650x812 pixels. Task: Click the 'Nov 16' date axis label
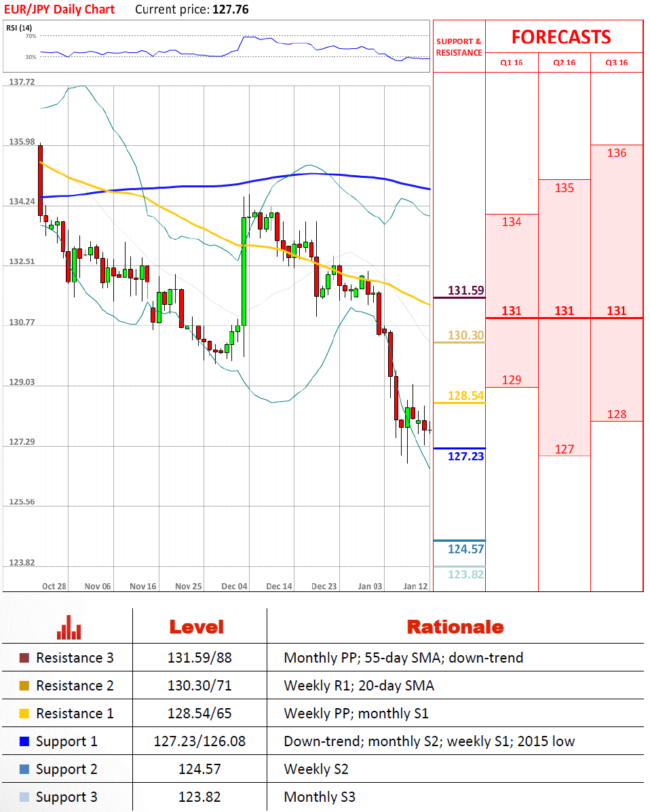pyautogui.click(x=143, y=586)
